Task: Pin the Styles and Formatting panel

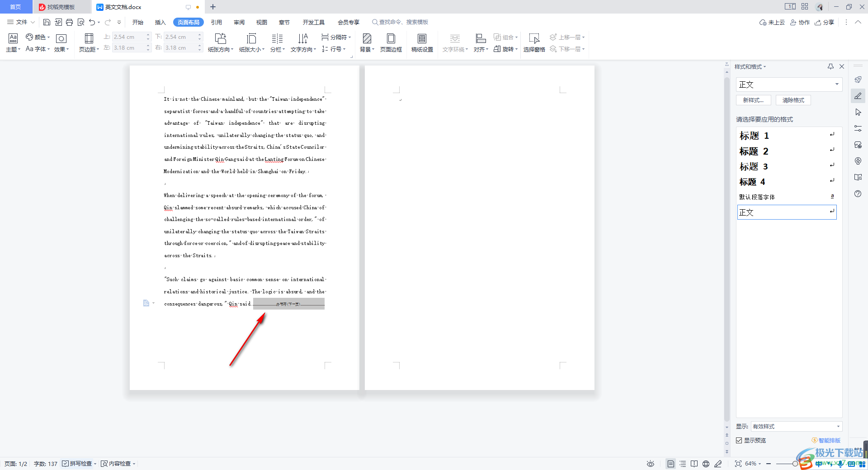Action: (x=830, y=66)
